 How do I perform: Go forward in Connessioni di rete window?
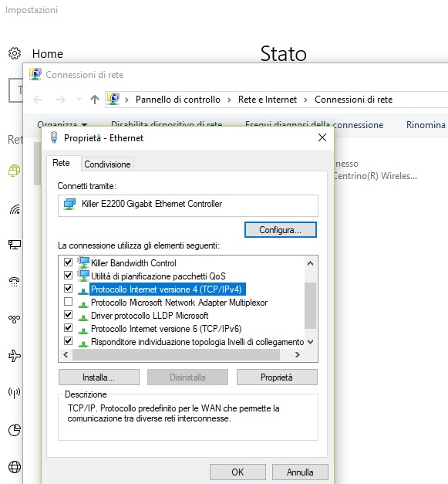coord(61,100)
